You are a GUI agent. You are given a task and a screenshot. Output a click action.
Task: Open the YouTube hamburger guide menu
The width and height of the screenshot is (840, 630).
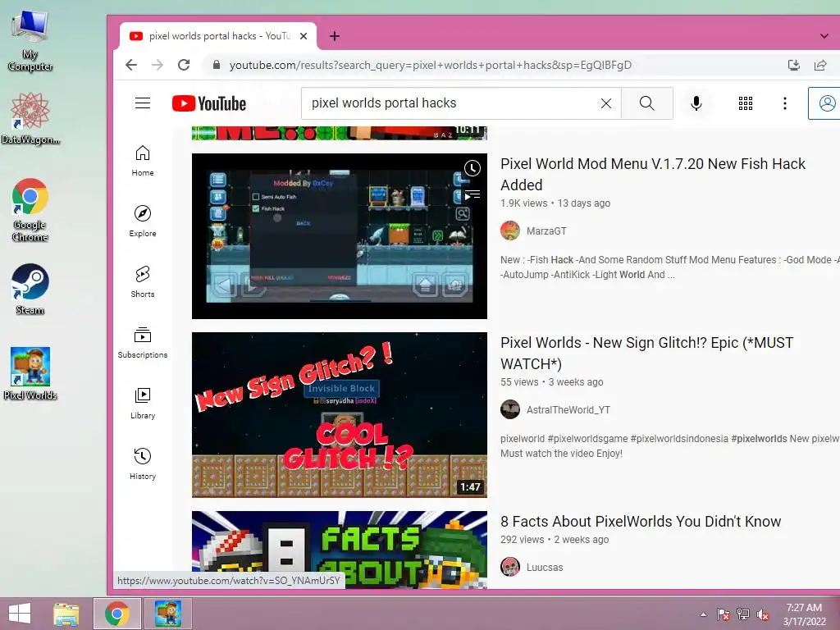click(x=143, y=103)
